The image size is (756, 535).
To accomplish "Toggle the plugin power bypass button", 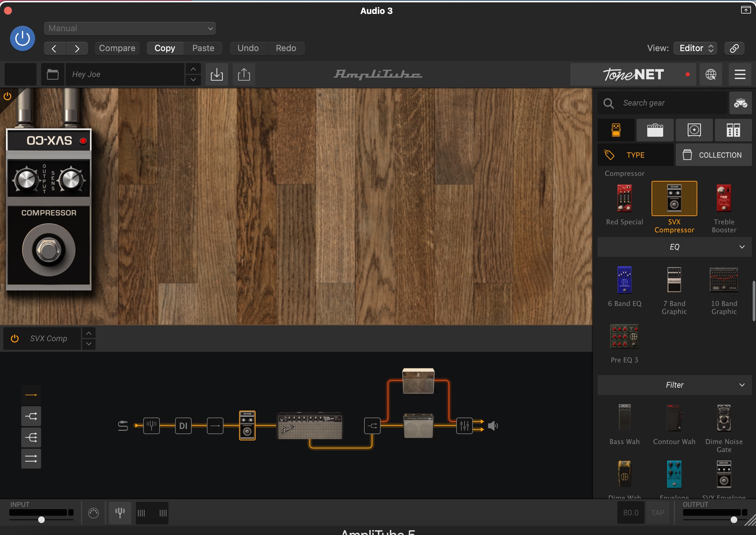I will [23, 38].
